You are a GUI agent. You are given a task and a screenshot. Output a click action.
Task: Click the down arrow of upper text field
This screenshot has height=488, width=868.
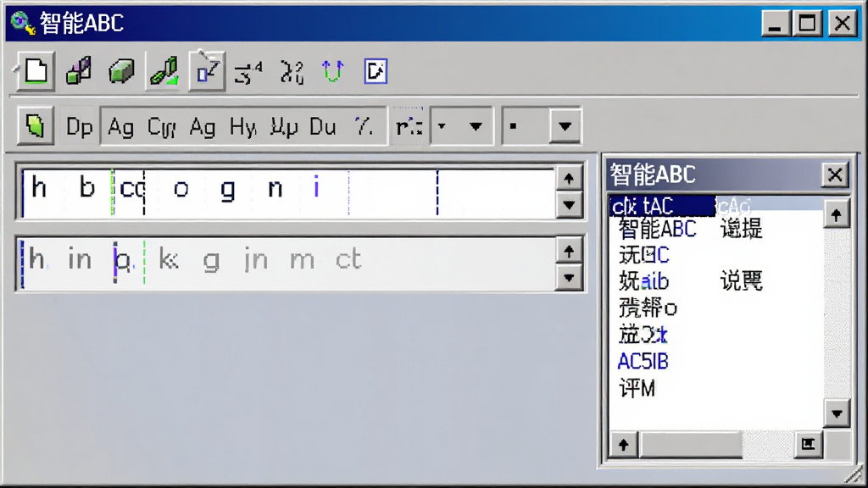pos(569,205)
